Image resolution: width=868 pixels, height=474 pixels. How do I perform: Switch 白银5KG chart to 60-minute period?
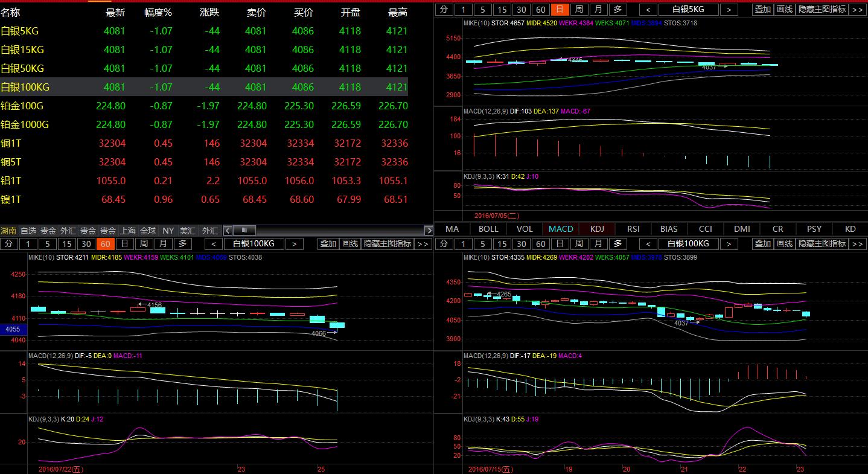tap(540, 9)
